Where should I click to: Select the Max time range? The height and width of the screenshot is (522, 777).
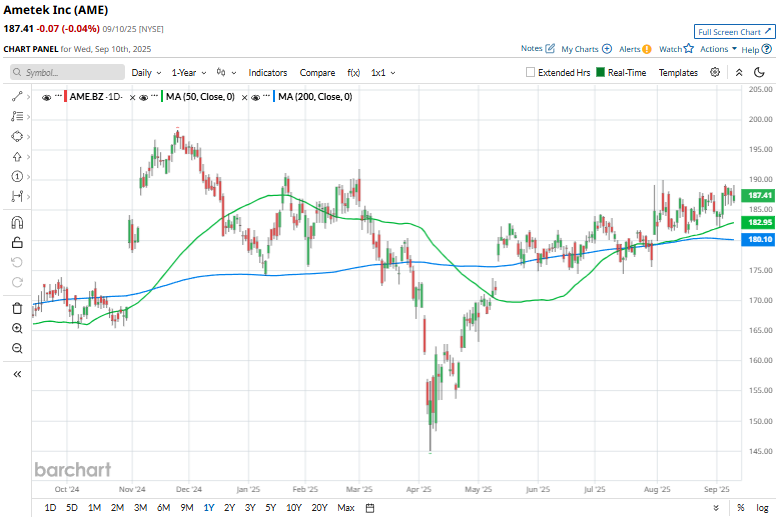[x=346, y=508]
